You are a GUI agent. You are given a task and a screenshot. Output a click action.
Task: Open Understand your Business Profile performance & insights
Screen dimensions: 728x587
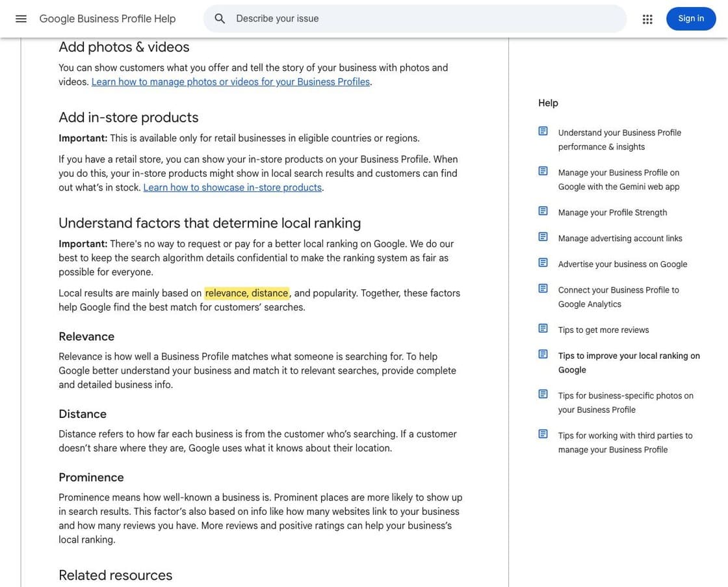tap(619, 140)
